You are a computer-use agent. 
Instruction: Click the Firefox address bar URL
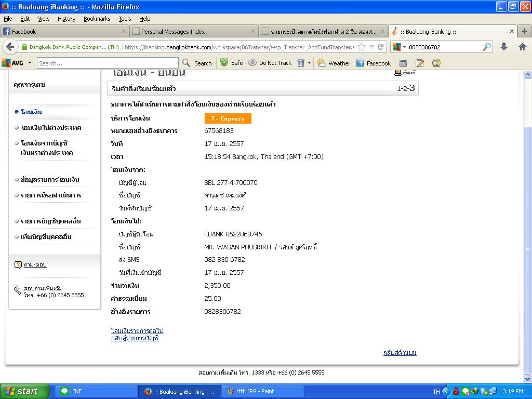point(239,47)
